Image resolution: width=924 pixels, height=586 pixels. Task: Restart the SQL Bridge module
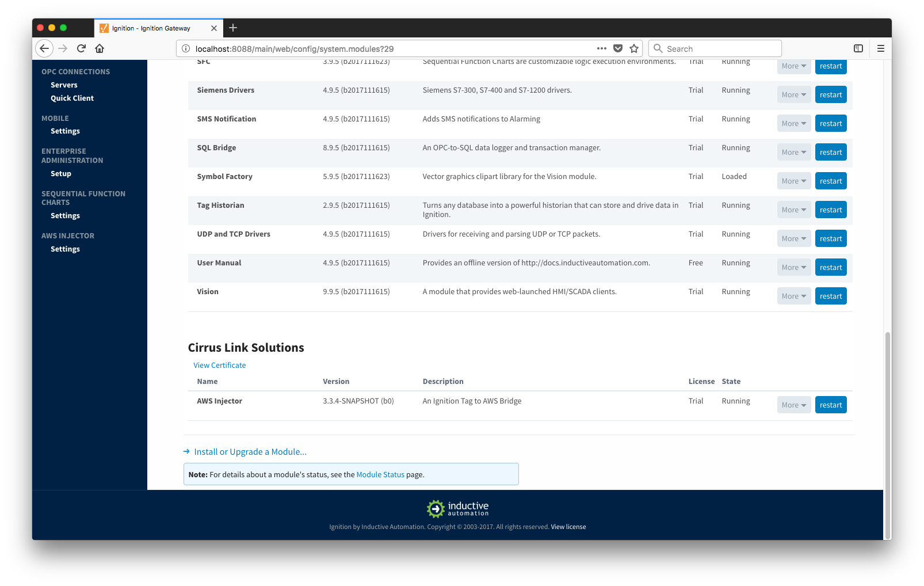pyautogui.click(x=830, y=153)
